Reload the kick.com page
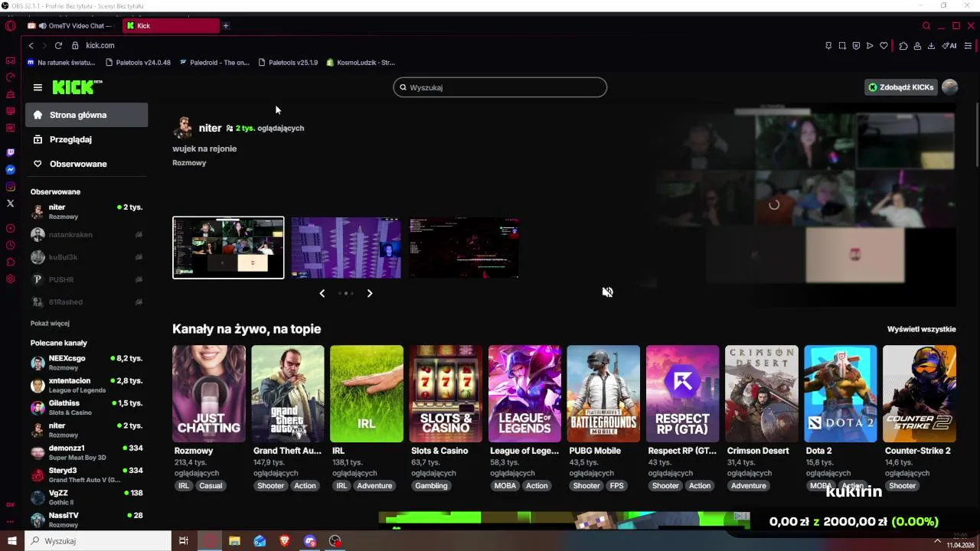 point(58,45)
